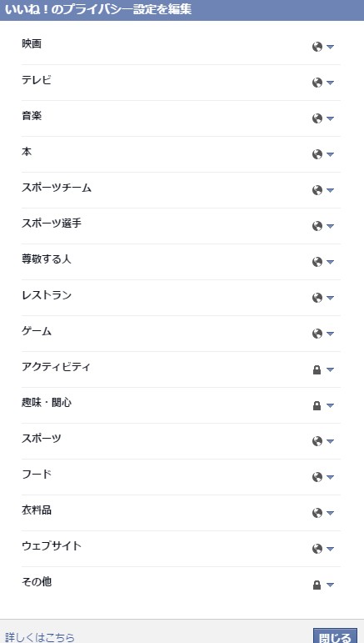Click the dialog title いいね！のプライバシー設定を編集
The width and height of the screenshot is (364, 643).
click(x=98, y=9)
